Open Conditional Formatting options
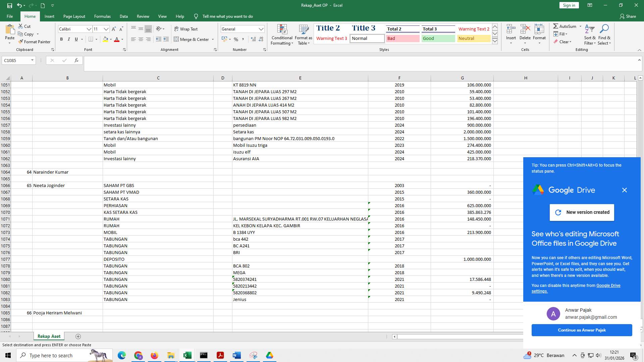644x362 pixels. (x=282, y=35)
